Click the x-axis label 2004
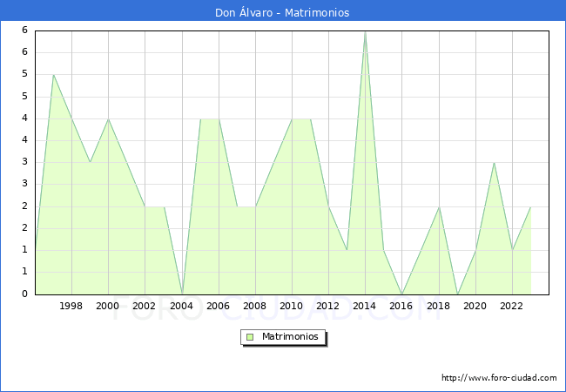The width and height of the screenshot is (566, 392). click(182, 306)
